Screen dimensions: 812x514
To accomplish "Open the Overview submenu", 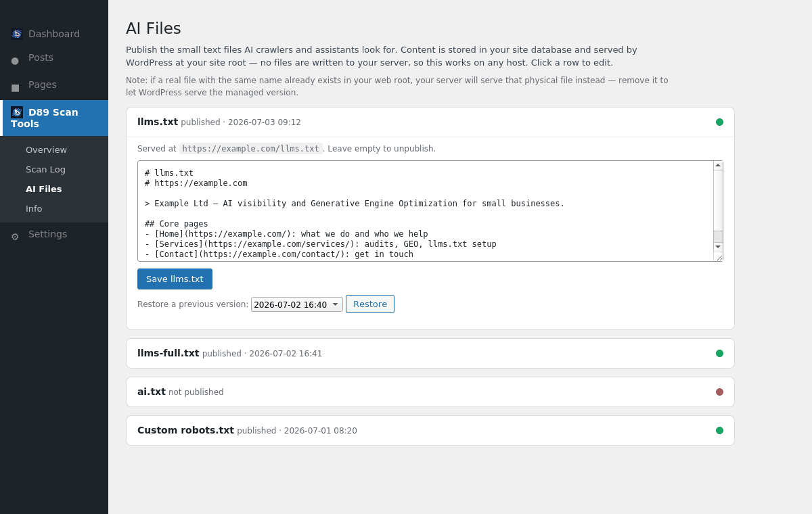I will tap(46, 149).
